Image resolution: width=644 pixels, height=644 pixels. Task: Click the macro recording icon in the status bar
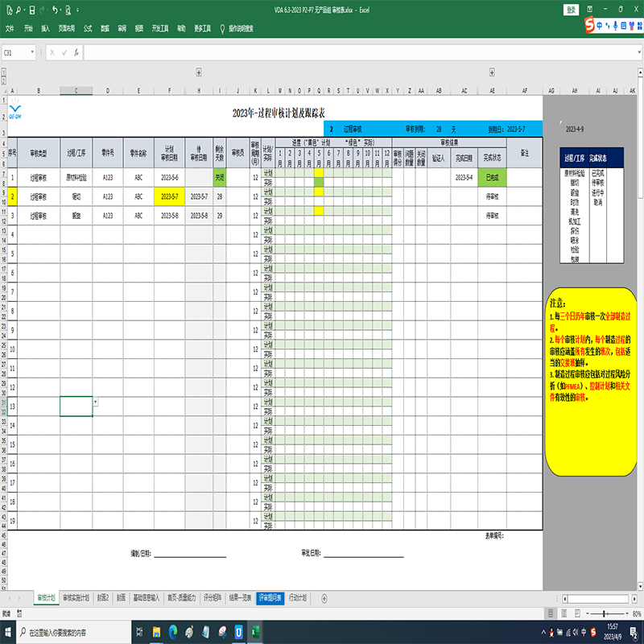tap(19, 613)
